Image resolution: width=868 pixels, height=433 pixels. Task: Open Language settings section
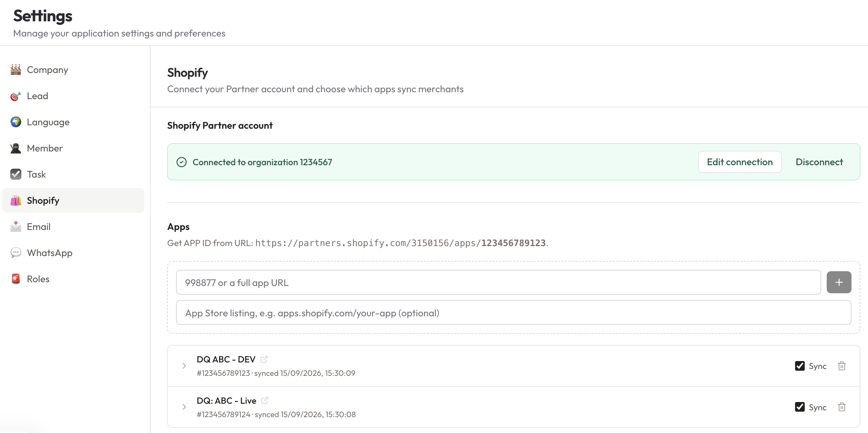[73, 122]
